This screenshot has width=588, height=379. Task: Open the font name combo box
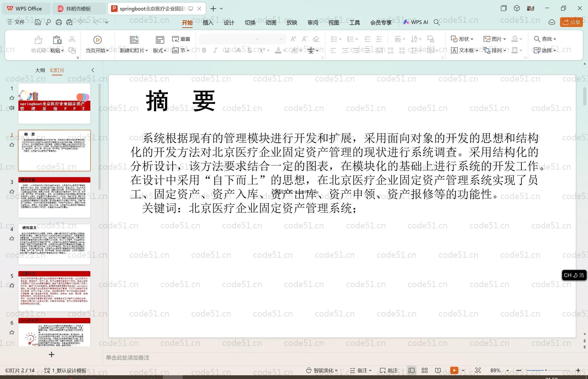230,39
